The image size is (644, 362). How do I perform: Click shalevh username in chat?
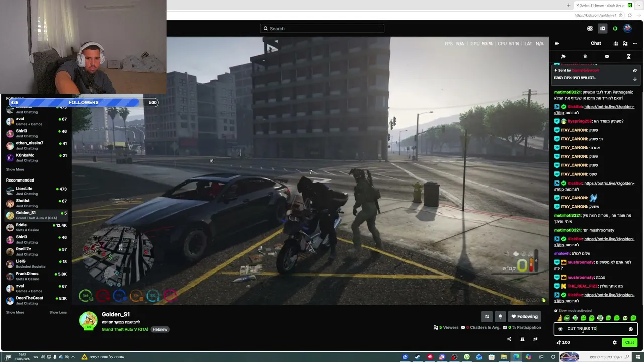[562, 253]
